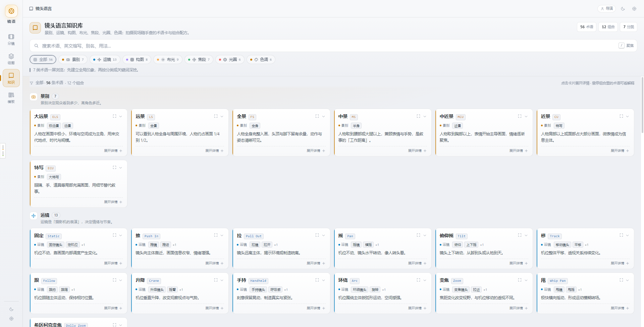Click the funnel filter icon beside 全部

(32, 83)
